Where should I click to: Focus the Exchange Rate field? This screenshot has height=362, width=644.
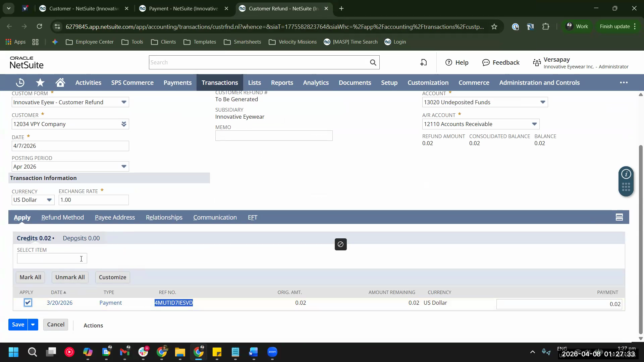94,200
